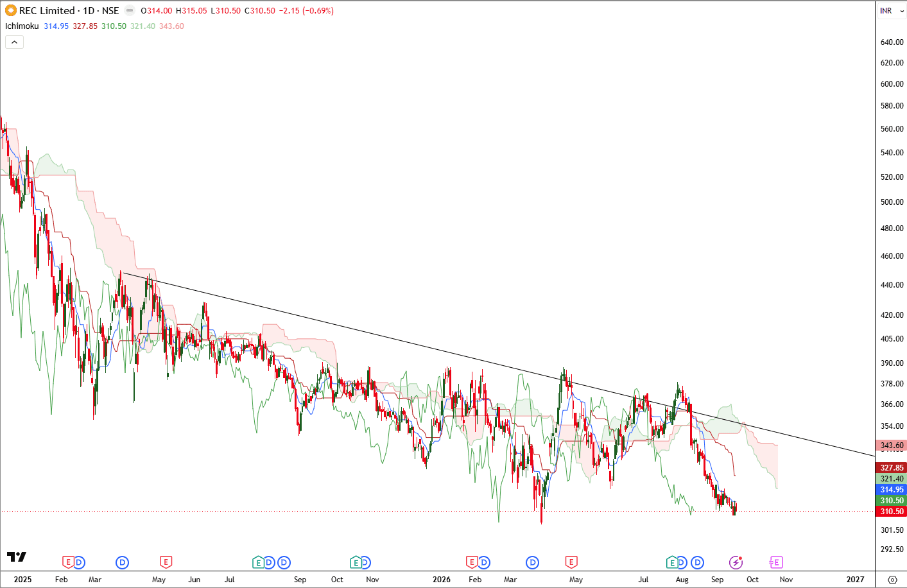Click the H315.05 high value in header
The image size is (907, 588).
pos(191,11)
